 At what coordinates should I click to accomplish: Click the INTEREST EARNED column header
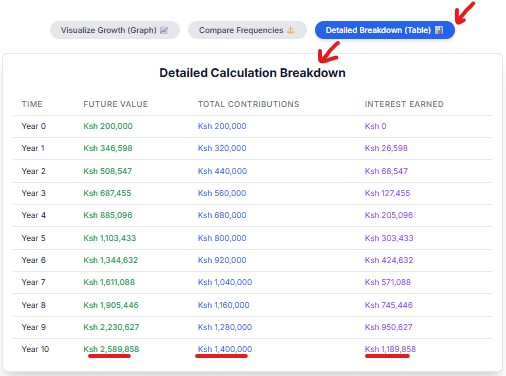point(404,104)
